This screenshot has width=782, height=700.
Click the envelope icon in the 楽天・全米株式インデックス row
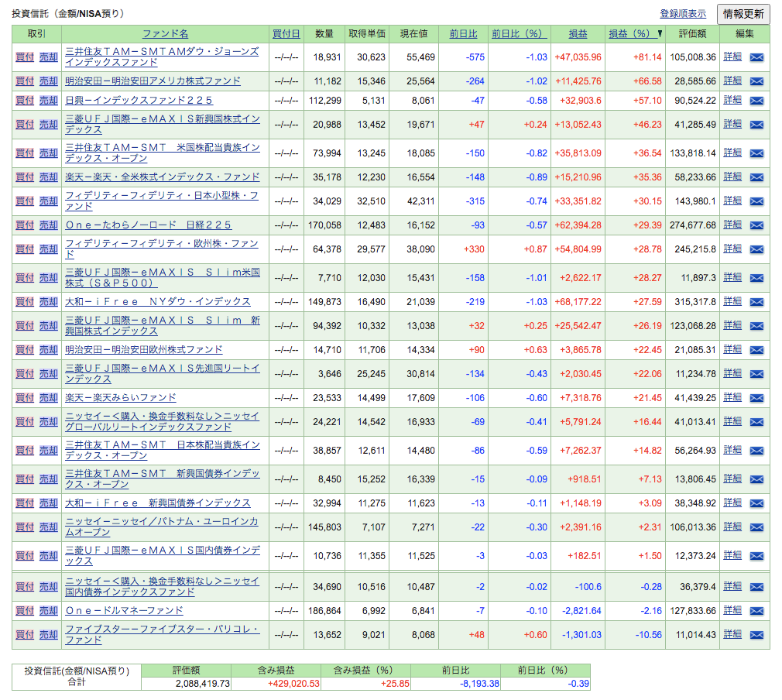click(756, 177)
